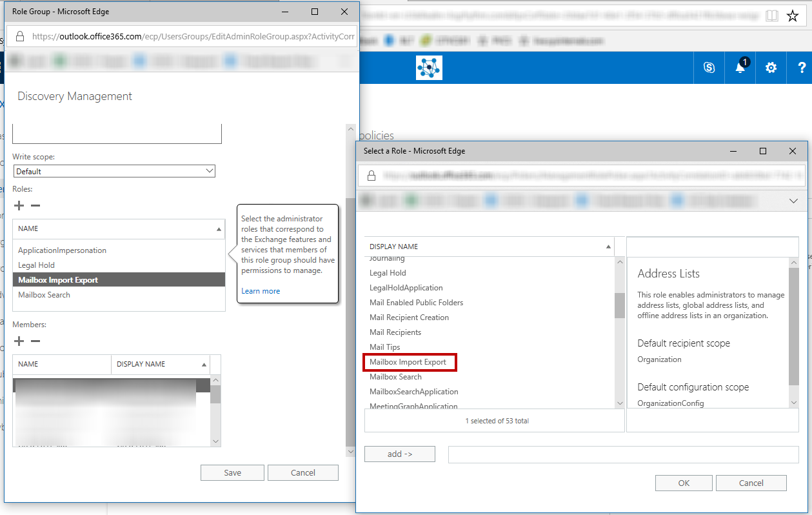The image size is (812, 515).
Task: Click the search field above the role description
Action: (712, 247)
